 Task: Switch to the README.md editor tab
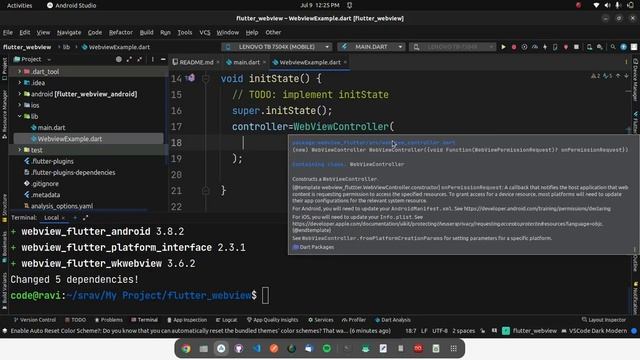(193, 62)
